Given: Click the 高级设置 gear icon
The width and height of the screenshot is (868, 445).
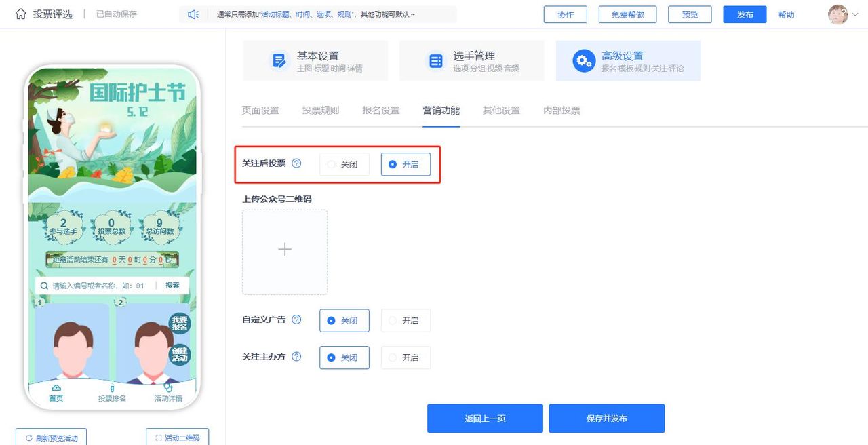Looking at the screenshot, I should (583, 60).
